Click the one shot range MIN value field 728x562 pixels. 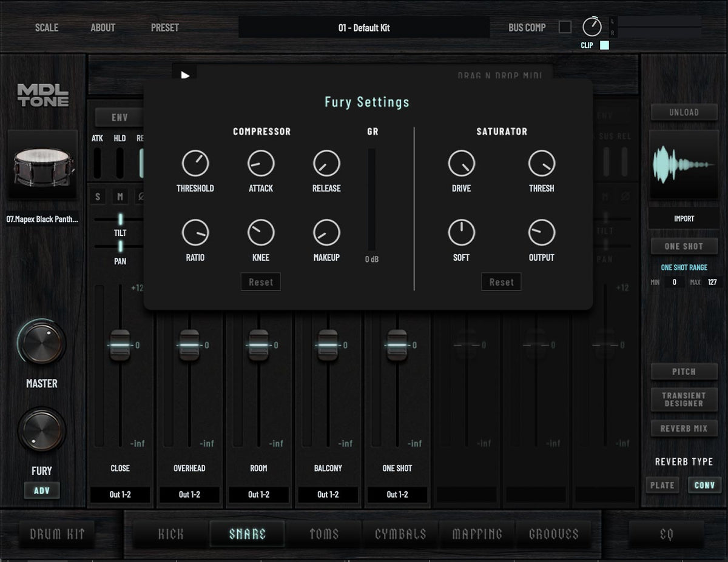coord(674,282)
